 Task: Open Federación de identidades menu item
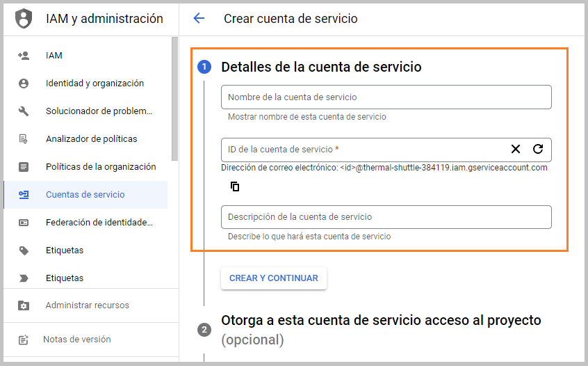pos(85,222)
